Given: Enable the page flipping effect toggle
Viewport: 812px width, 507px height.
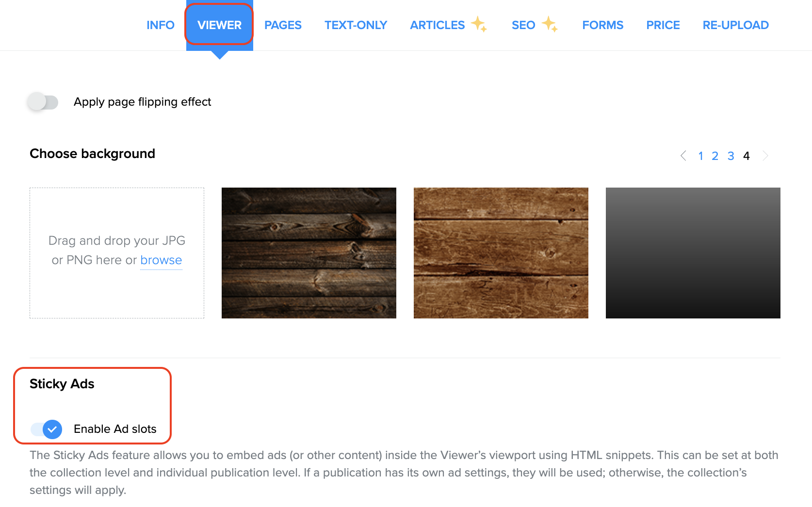Looking at the screenshot, I should pos(43,102).
